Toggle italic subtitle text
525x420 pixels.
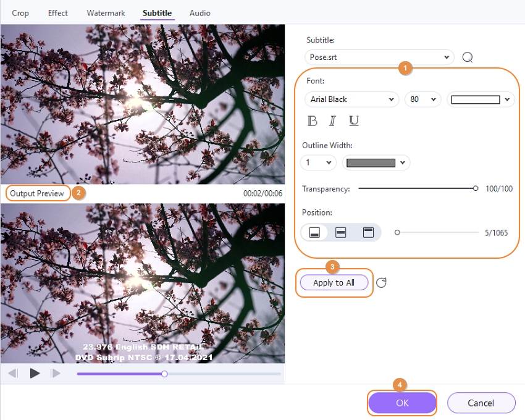click(x=332, y=121)
